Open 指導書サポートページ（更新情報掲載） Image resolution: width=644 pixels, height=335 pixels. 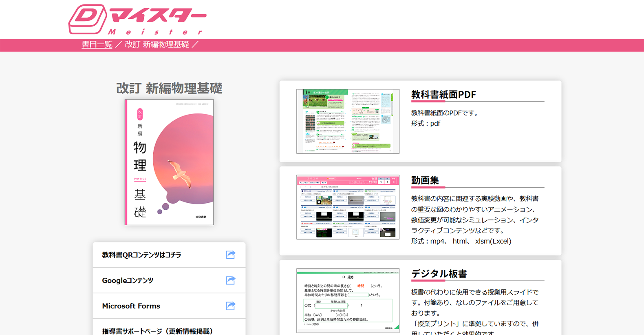click(157, 331)
